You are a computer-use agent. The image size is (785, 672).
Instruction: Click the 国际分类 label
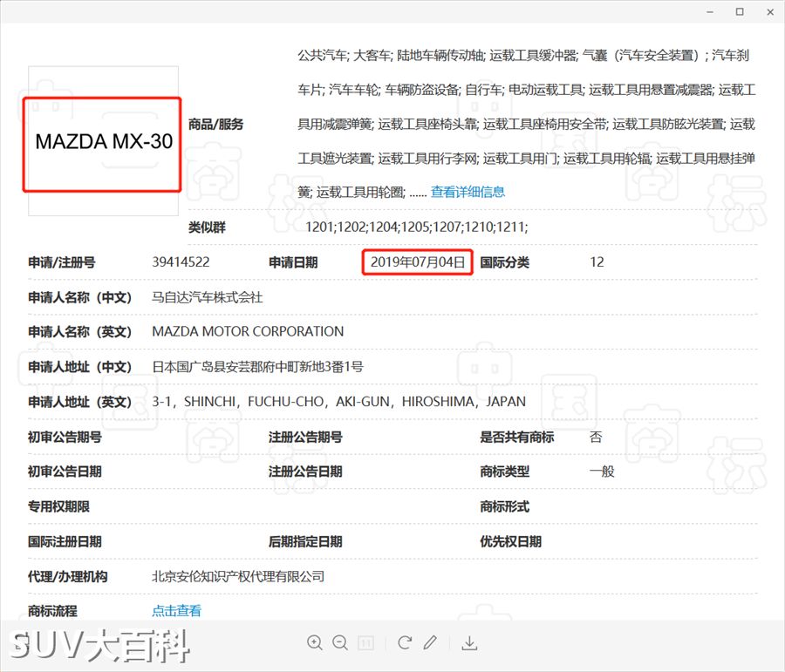coord(505,262)
